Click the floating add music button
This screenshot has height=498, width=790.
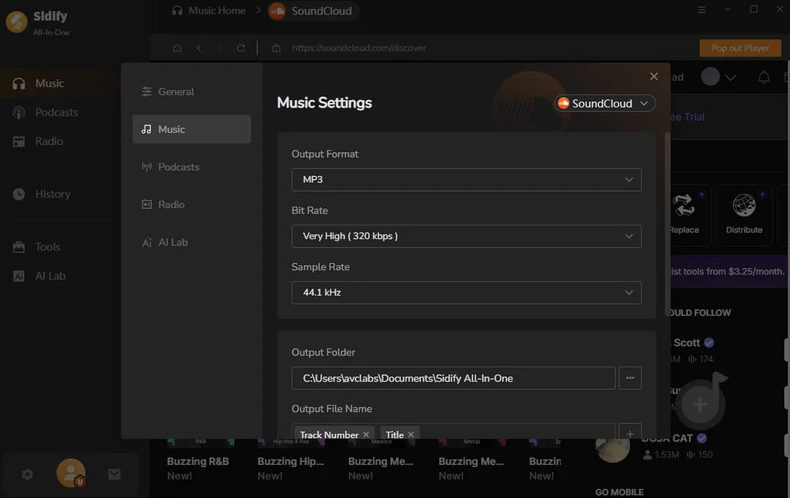[x=700, y=403]
